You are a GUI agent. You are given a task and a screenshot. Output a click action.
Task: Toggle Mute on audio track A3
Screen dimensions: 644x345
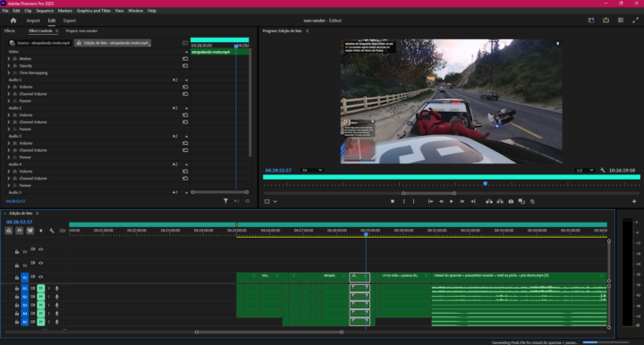[x=40, y=305]
